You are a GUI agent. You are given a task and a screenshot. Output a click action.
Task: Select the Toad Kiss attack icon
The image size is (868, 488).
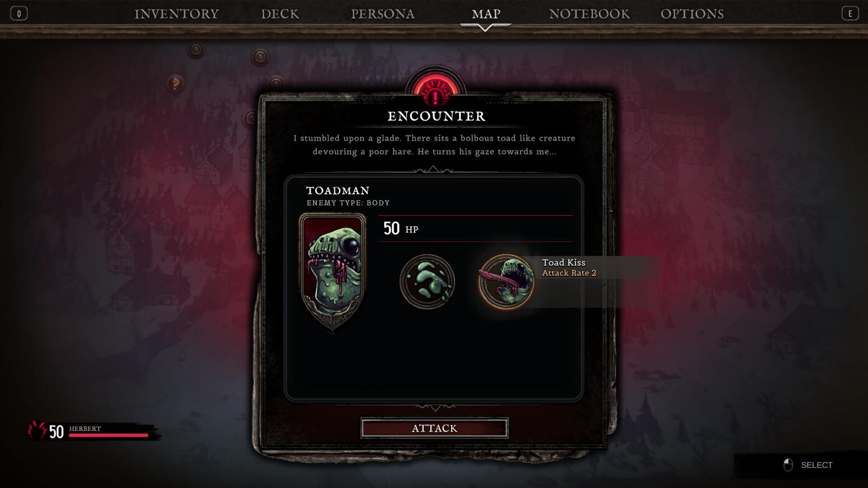[506, 282]
